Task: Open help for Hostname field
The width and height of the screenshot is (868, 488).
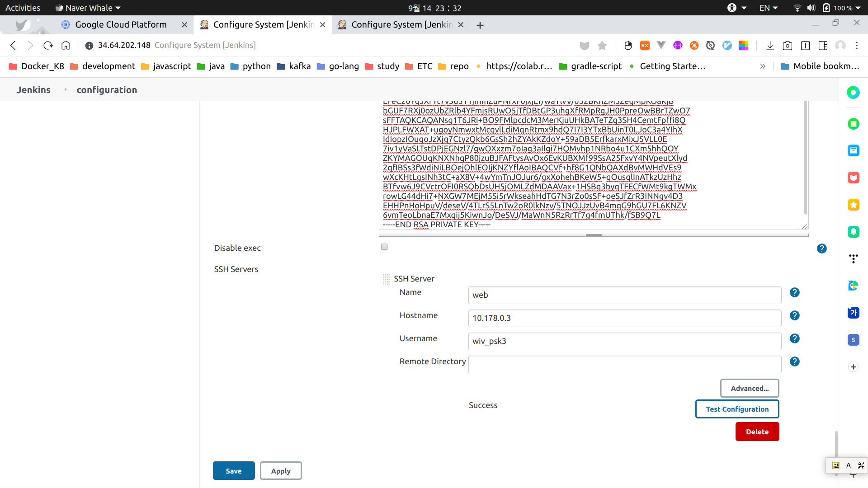Action: point(794,315)
